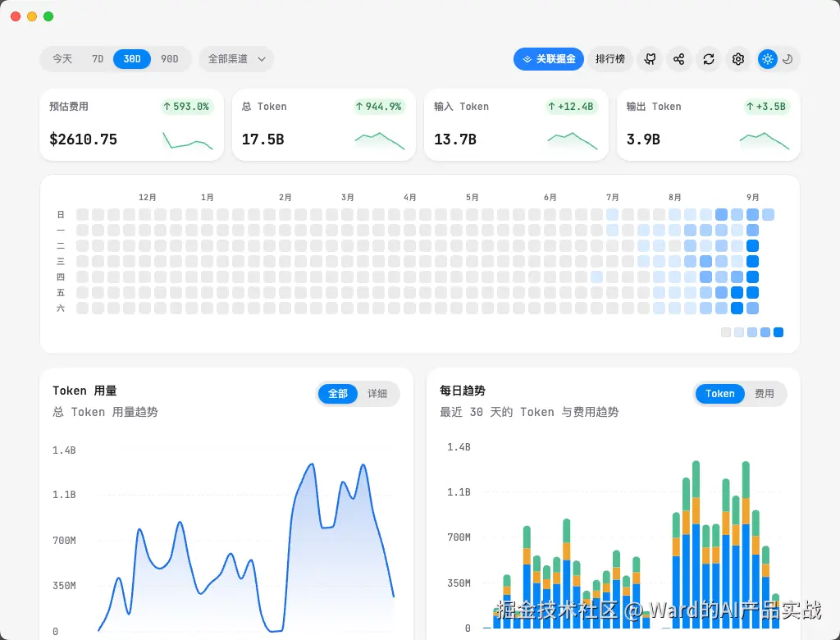Click the 预估费用 sparkline chart
This screenshot has height=640, width=840.
pos(188,140)
